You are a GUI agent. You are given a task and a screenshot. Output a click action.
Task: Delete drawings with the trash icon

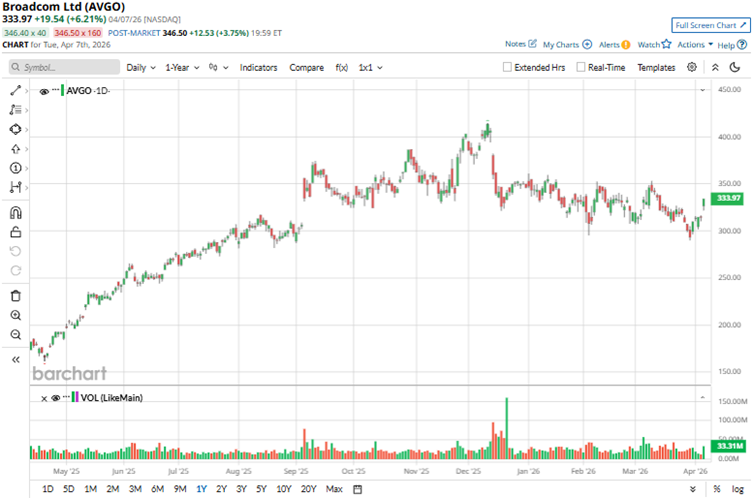pos(15,296)
